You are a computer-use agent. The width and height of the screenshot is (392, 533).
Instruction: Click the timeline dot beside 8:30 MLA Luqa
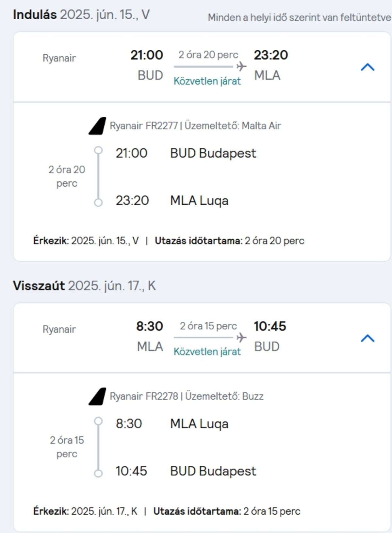98,421
